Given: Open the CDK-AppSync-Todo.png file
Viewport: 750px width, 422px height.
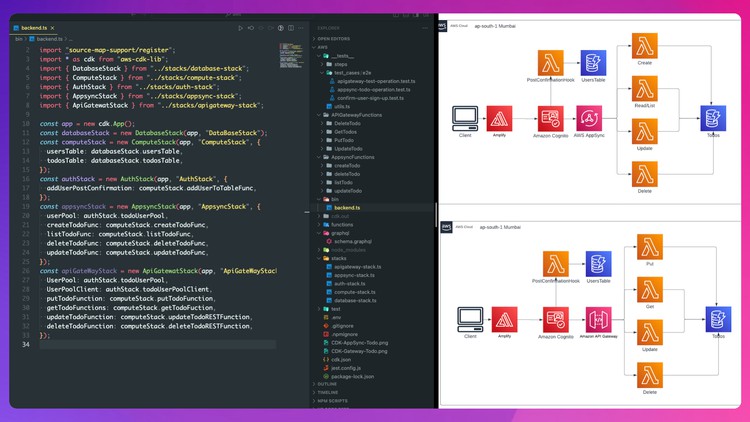Looking at the screenshot, I should (x=358, y=342).
